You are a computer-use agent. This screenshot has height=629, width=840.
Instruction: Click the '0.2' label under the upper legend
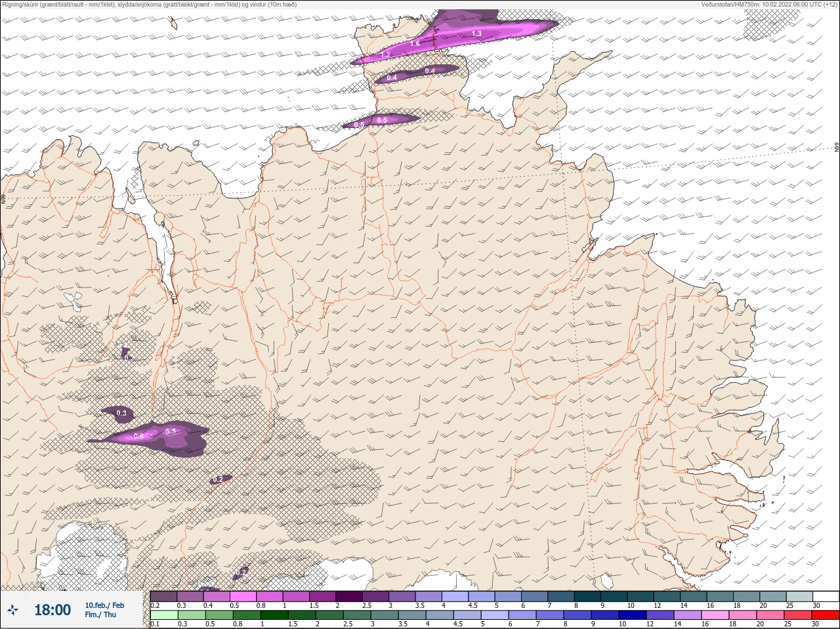coord(155,605)
